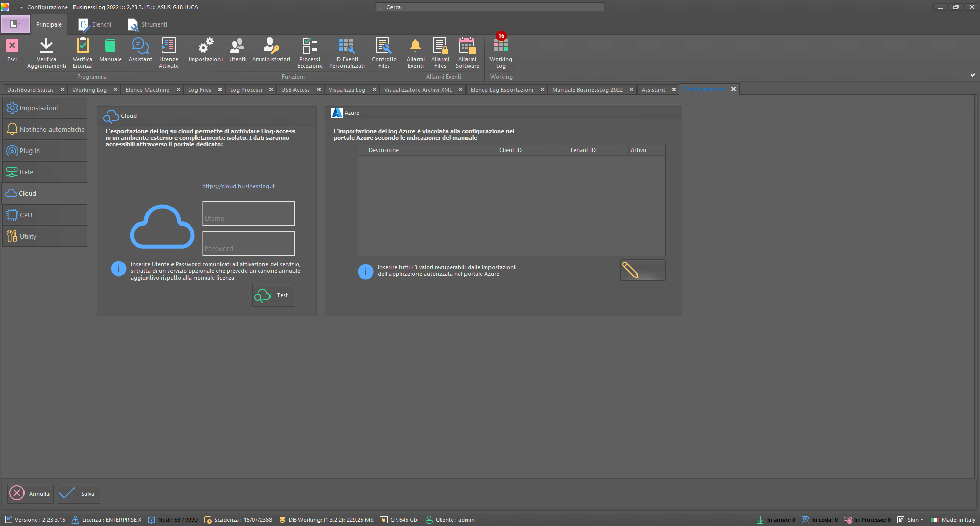980x526 pixels.
Task: Open quick access toolbar dropdown arrow
Action: 21,7
